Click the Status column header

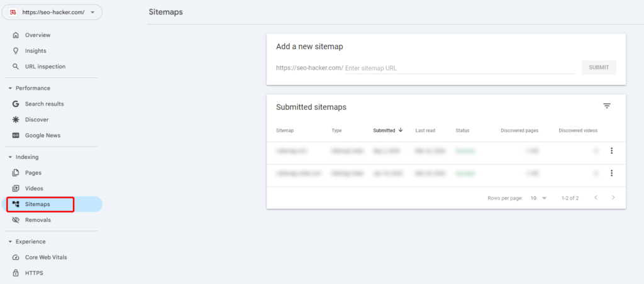(462, 131)
